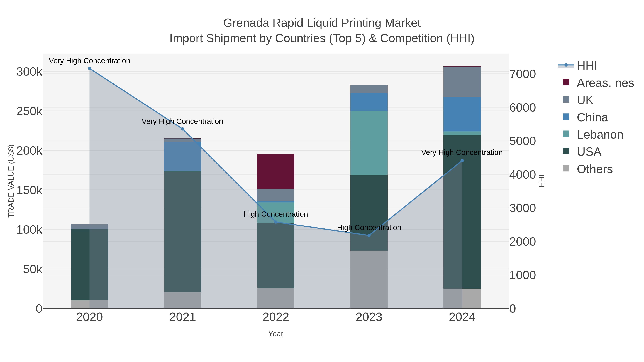Click the Import Shipment by Countries subtitle
The image size is (644, 362).
(x=322, y=38)
